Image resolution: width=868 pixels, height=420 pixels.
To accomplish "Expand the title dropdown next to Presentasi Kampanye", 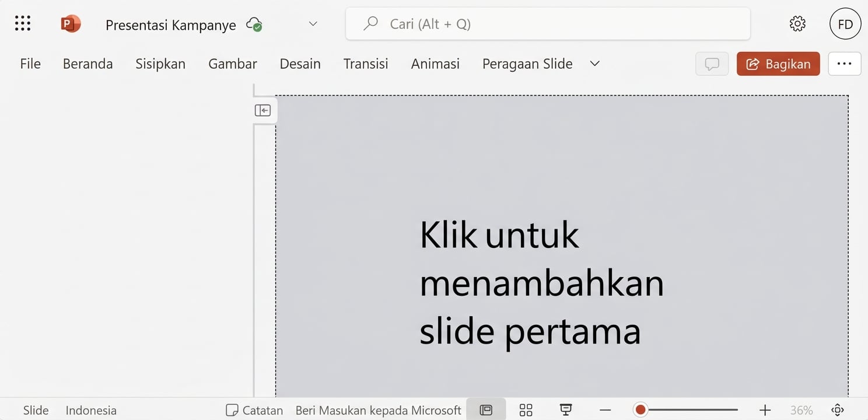I will 313,24.
